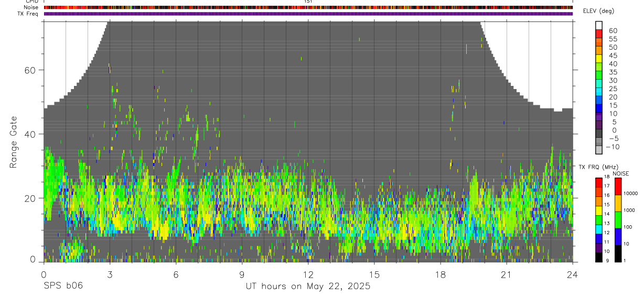The image size is (644, 297).
Task: Pick the green segment of NOISE bar
Action: pos(618,220)
